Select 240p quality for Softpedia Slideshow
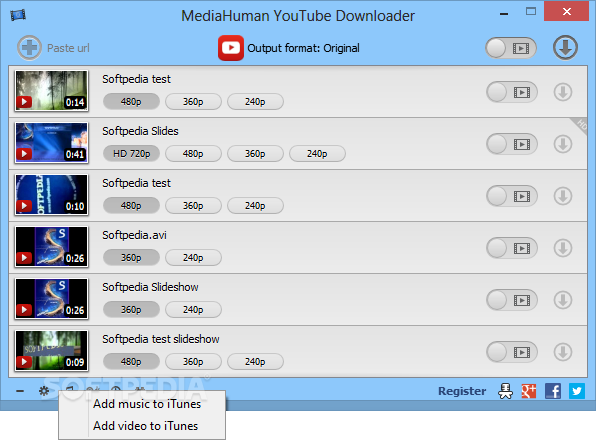The height and width of the screenshot is (440, 596). point(193,310)
